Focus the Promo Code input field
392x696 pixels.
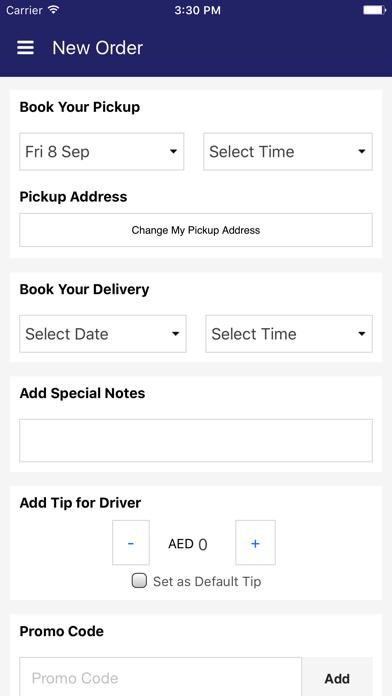pos(160,677)
